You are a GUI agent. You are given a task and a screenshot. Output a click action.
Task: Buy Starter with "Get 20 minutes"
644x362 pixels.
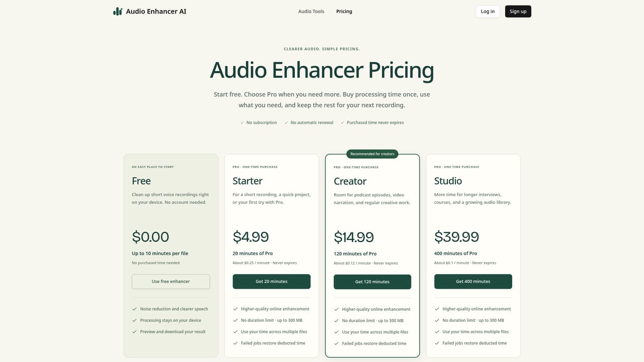pyautogui.click(x=272, y=282)
